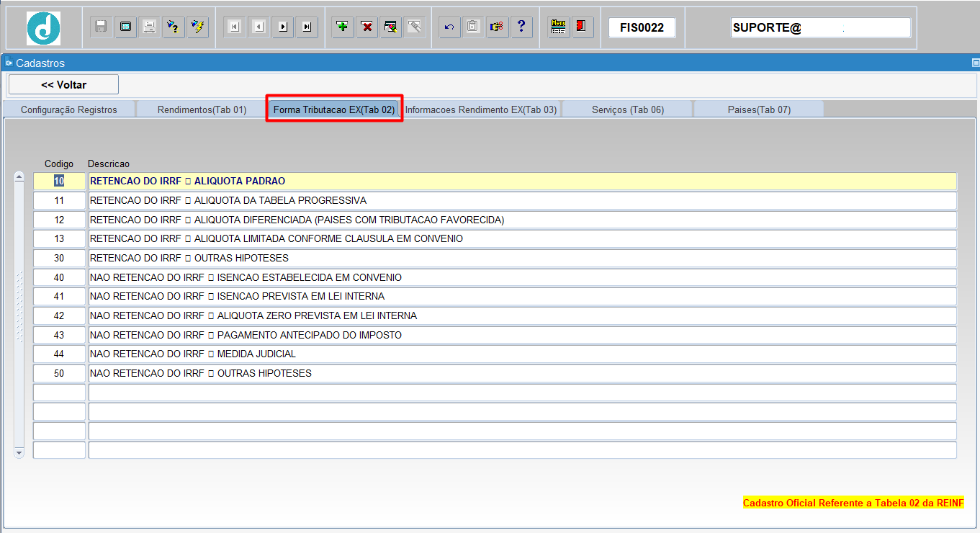Select the Codigo 10 cell

[x=59, y=181]
